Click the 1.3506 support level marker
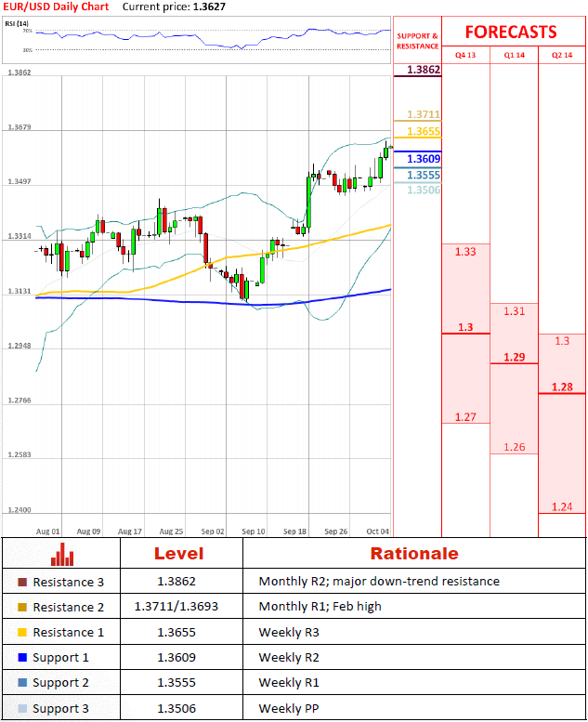The height and width of the screenshot is (722, 588). coord(424,190)
